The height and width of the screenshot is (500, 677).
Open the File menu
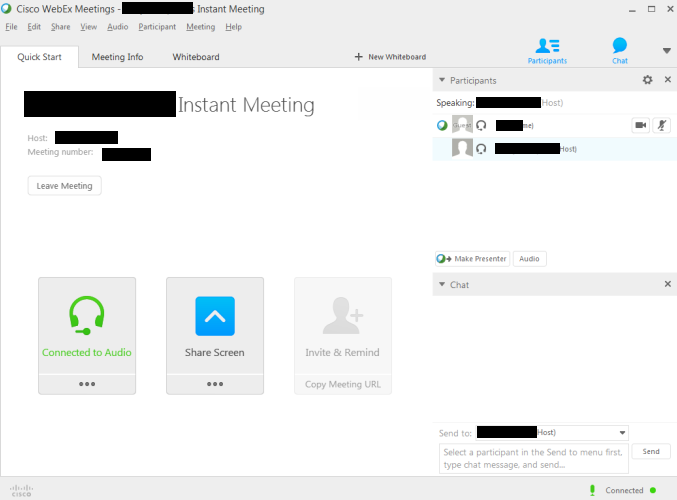coord(11,27)
